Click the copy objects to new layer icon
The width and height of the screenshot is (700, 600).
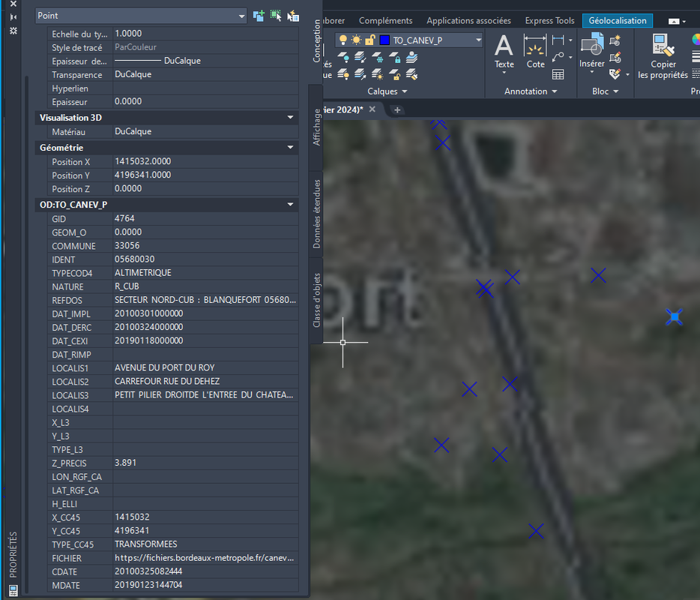click(x=411, y=74)
